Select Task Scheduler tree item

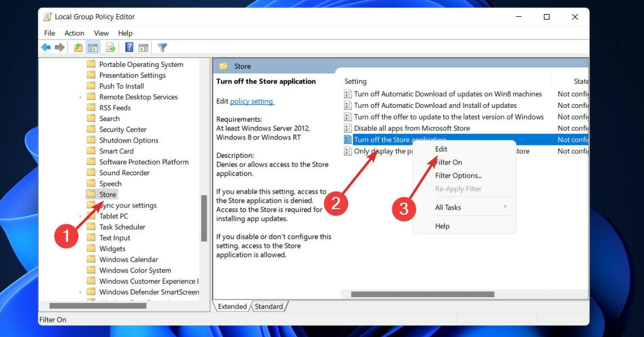coord(122,227)
